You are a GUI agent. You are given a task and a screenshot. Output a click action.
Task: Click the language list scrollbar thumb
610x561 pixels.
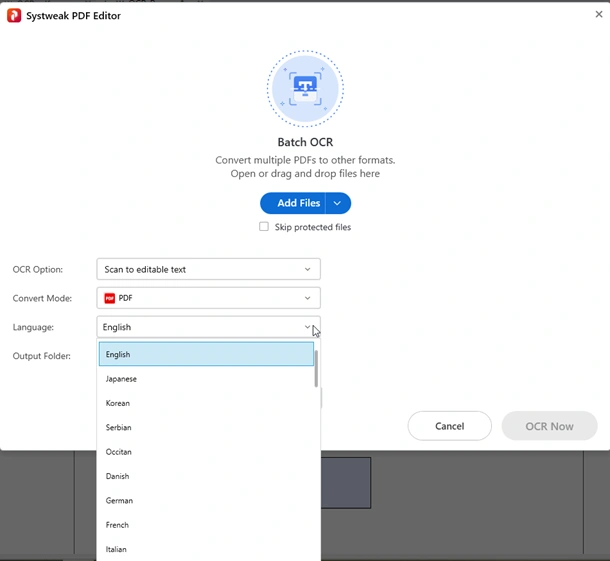[x=316, y=368]
